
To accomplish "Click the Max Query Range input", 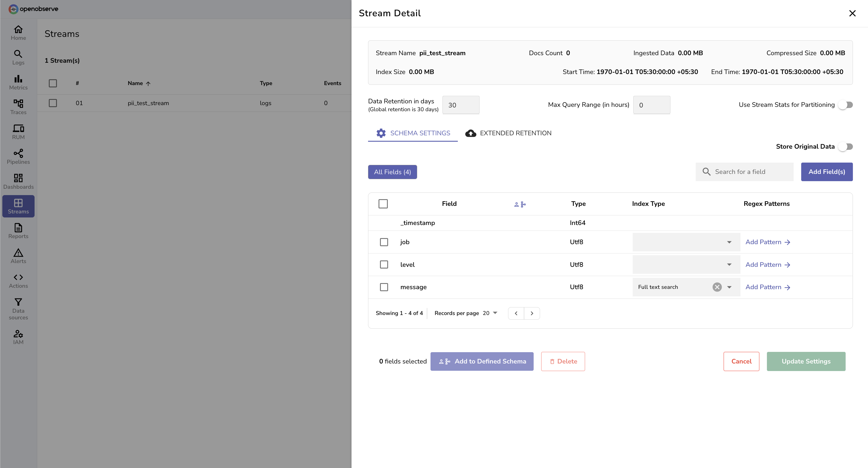I will pos(652,105).
